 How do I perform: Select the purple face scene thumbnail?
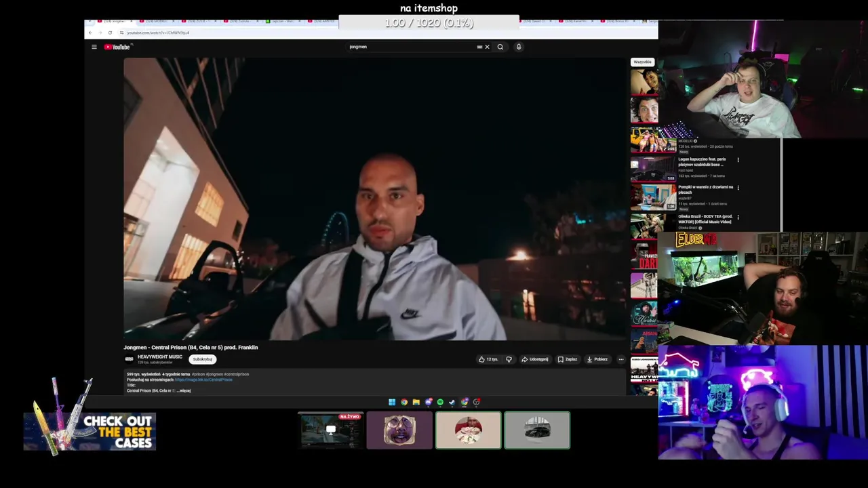click(399, 430)
